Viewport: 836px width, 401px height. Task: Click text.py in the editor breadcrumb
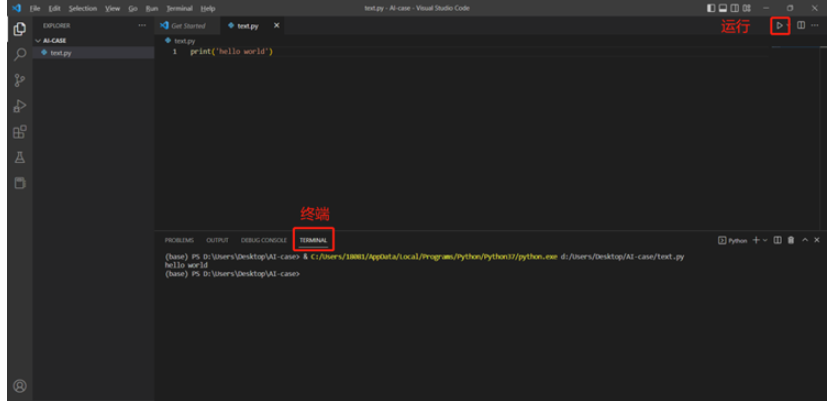tap(184, 41)
